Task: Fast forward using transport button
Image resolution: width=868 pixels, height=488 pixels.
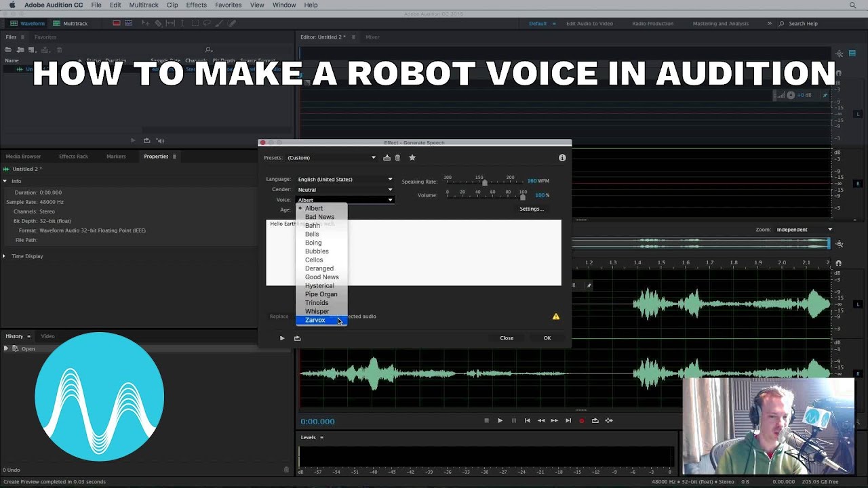Action: pos(554,420)
